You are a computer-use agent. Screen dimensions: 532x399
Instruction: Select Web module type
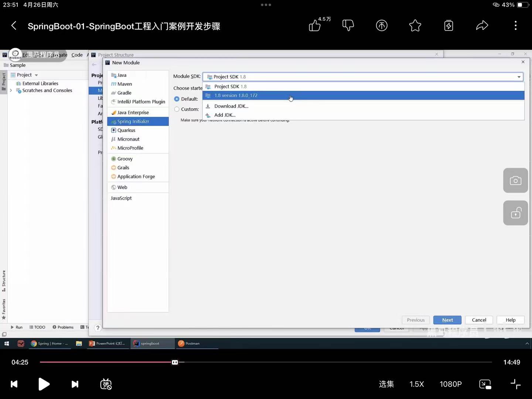tap(138, 187)
